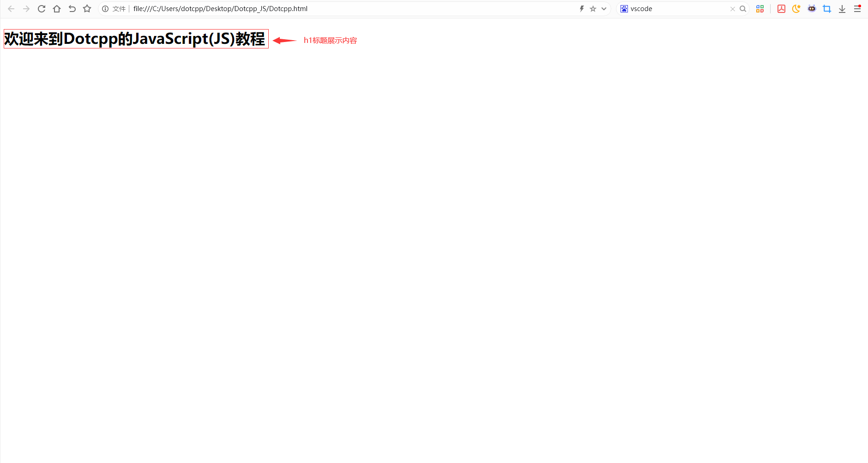Click the browser forward arrow
Viewport: 868px width, 463px height.
point(26,9)
